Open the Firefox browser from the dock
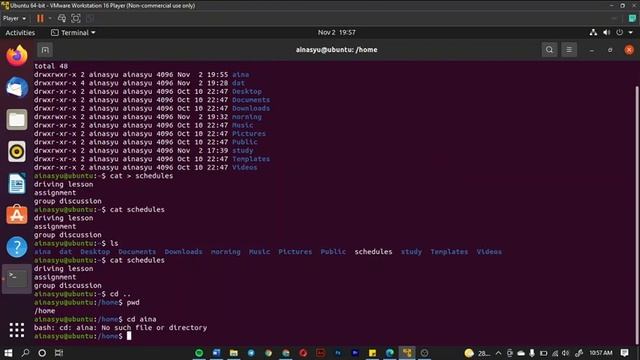The image size is (640, 360). coord(17,56)
